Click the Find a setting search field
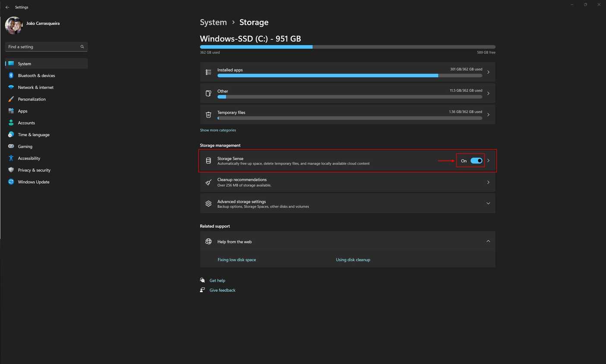This screenshot has height=364, width=606. point(46,47)
